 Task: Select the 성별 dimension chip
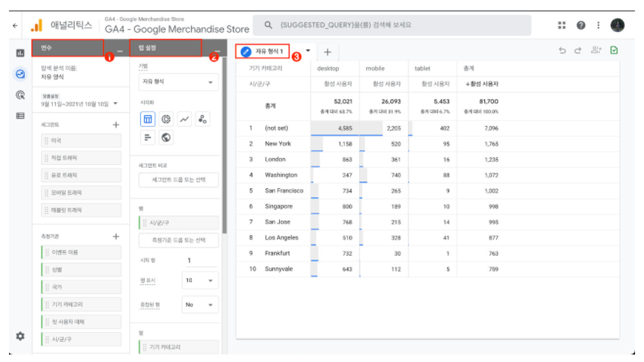81,269
